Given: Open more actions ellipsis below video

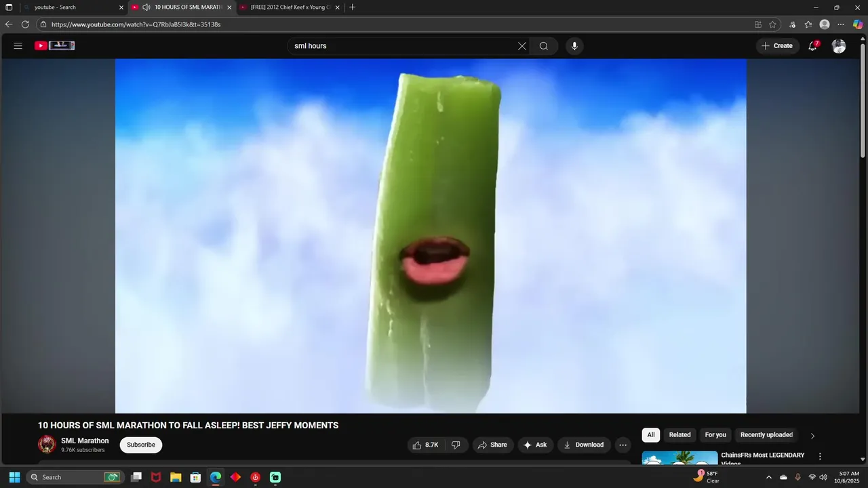Looking at the screenshot, I should coord(623,445).
